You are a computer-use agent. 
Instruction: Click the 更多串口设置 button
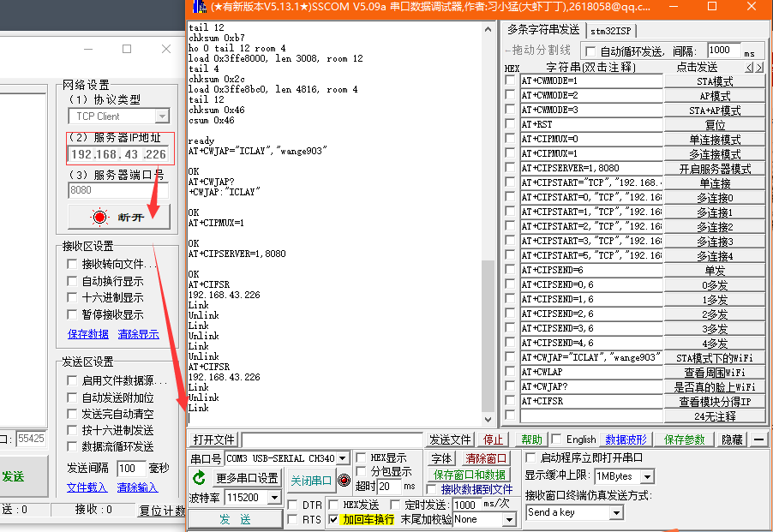tap(247, 478)
